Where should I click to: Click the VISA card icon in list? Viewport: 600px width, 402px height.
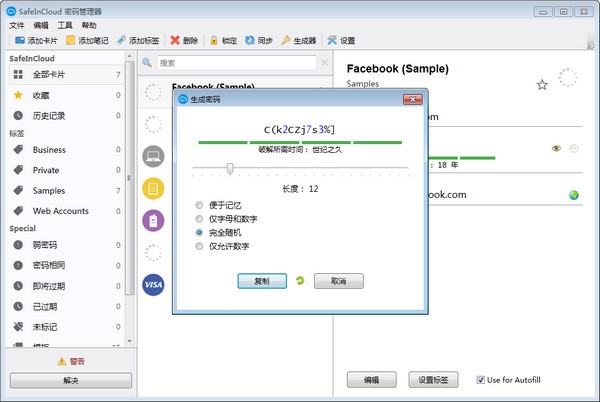(153, 285)
